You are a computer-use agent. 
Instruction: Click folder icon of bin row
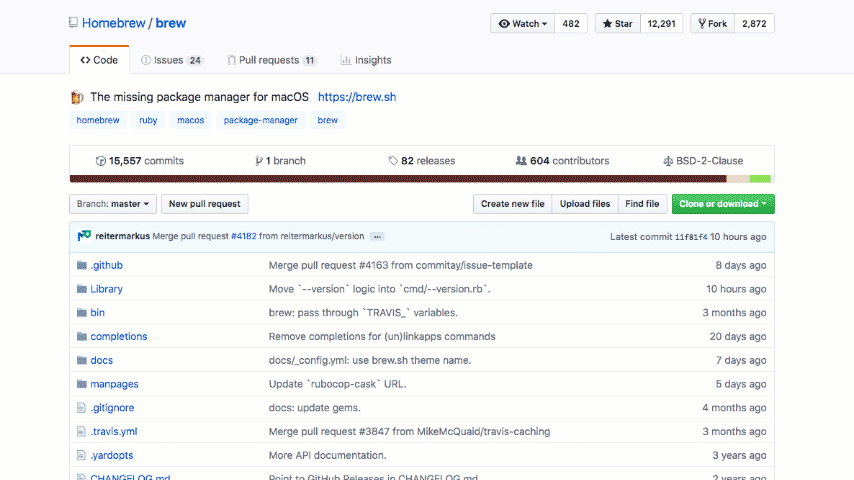[x=82, y=313]
